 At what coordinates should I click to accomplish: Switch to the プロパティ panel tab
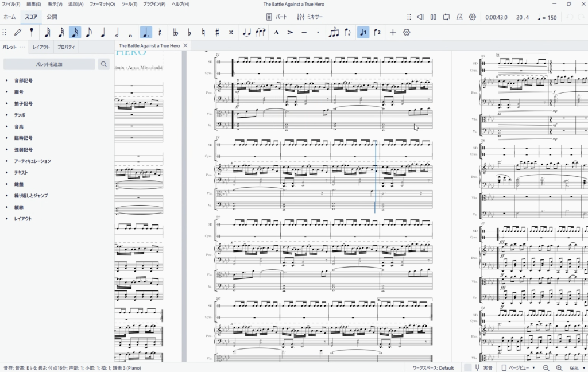(66, 47)
